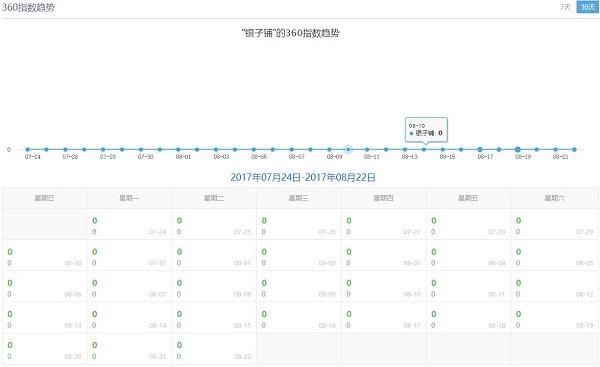600x367 pixels.
Task: Click the date range 2017年07月24日-2017年08月22日
Action: pos(303,177)
